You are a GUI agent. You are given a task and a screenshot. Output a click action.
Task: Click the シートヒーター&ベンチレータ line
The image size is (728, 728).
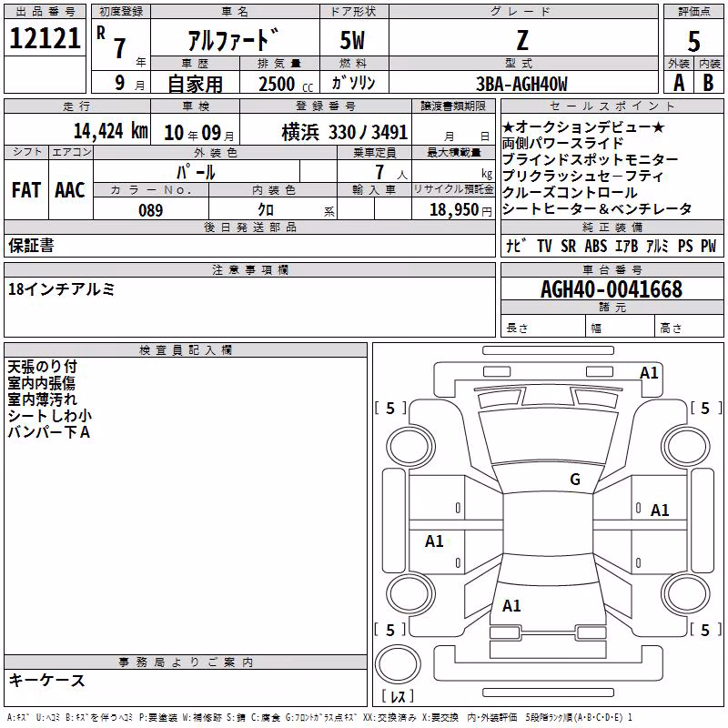[597, 209]
